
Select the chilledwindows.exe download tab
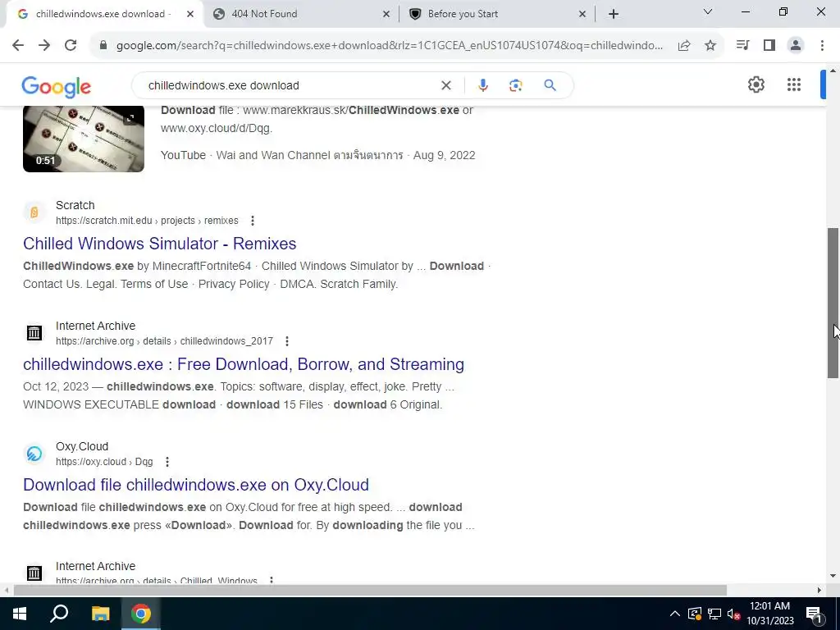(102, 14)
